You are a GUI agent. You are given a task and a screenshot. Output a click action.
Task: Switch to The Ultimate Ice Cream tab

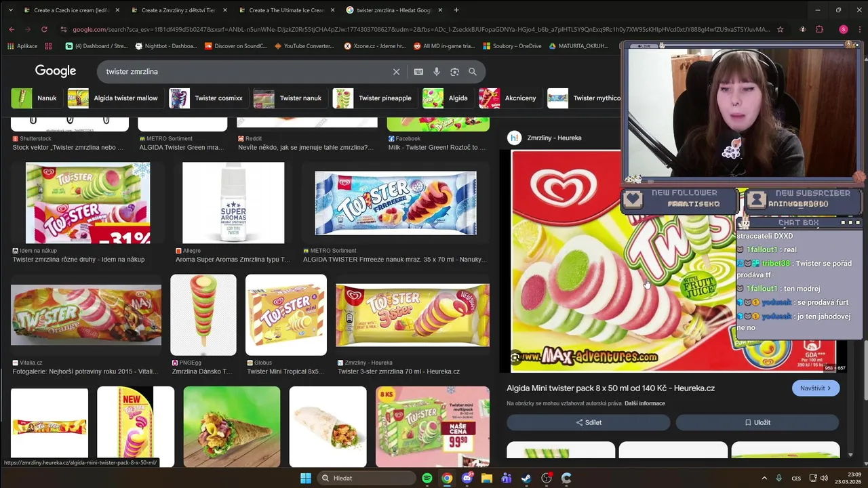click(x=287, y=10)
